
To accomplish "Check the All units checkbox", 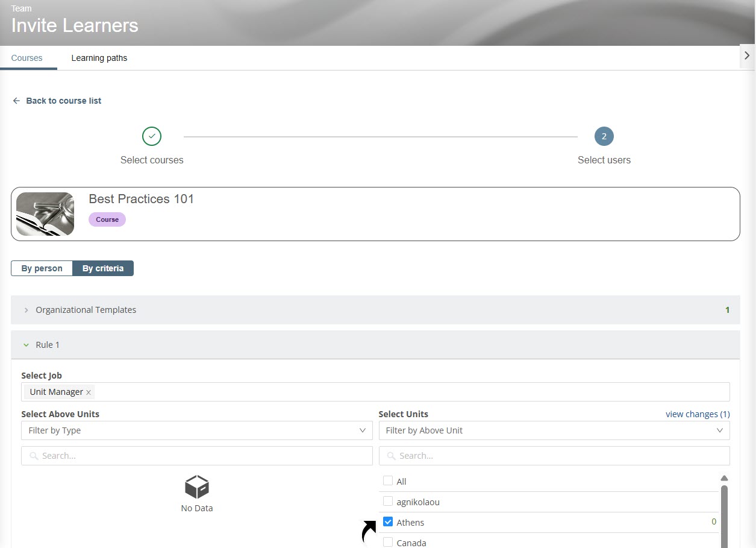I will point(388,481).
